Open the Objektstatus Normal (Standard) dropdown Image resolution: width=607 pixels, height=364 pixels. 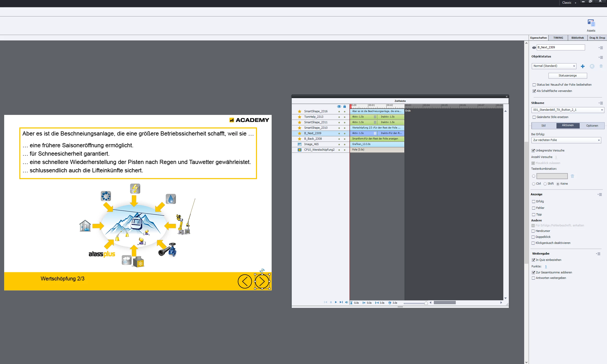553,66
